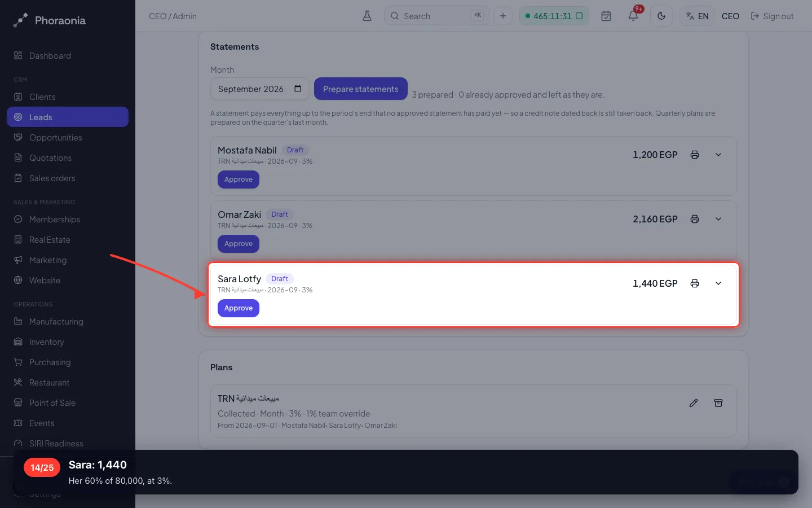
Task: Expand Mostafa Nabil's statement details
Action: tap(718, 155)
